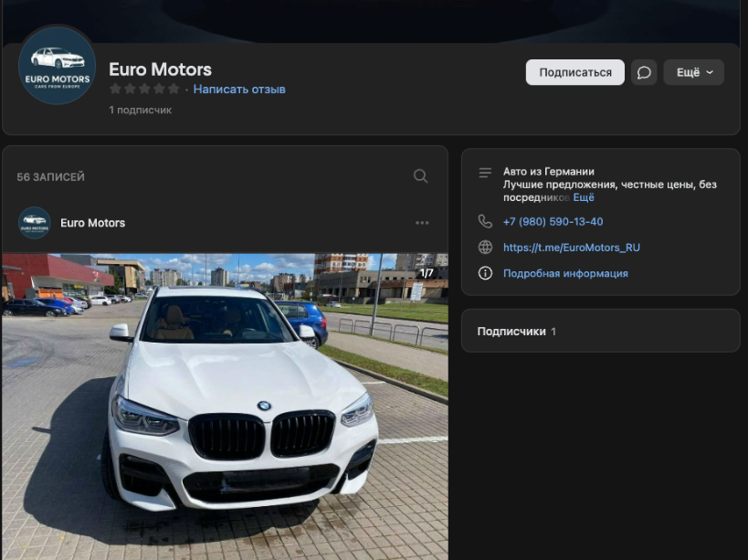
Task: Click the info icon beside Подробная информация
Action: (485, 272)
